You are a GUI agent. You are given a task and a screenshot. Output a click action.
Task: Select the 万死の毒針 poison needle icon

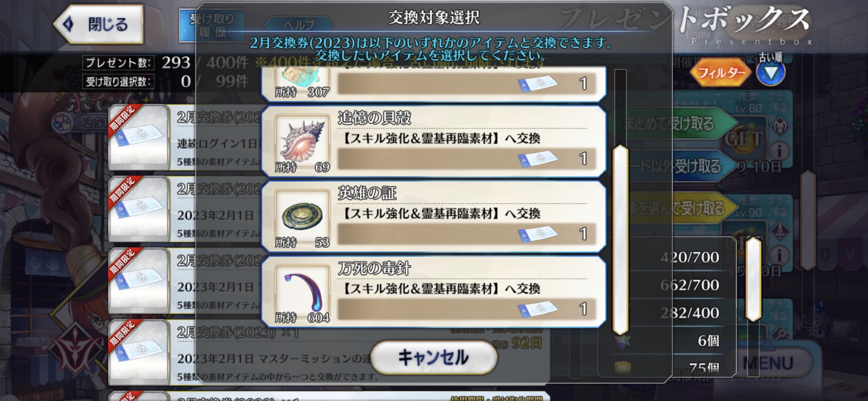tap(302, 291)
